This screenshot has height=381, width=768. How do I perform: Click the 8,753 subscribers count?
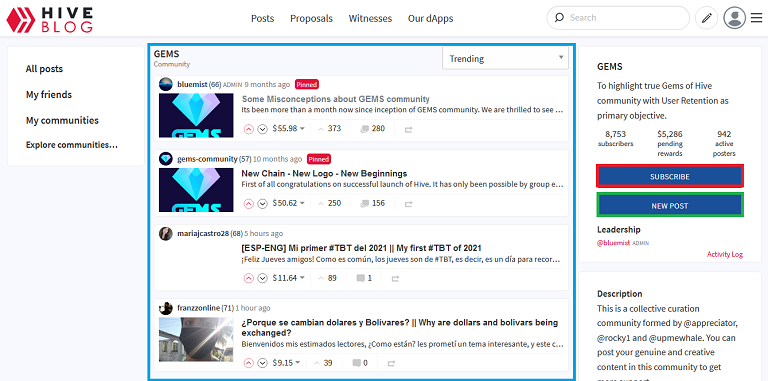(615, 139)
